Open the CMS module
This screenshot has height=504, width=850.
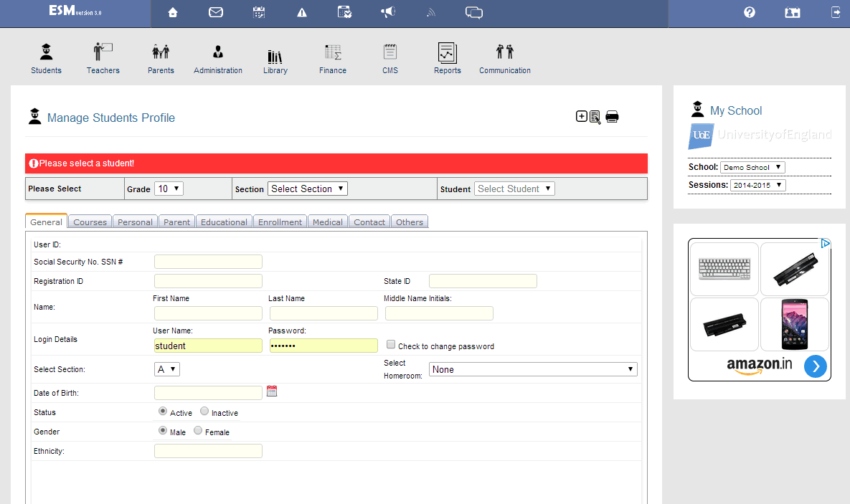(x=390, y=59)
